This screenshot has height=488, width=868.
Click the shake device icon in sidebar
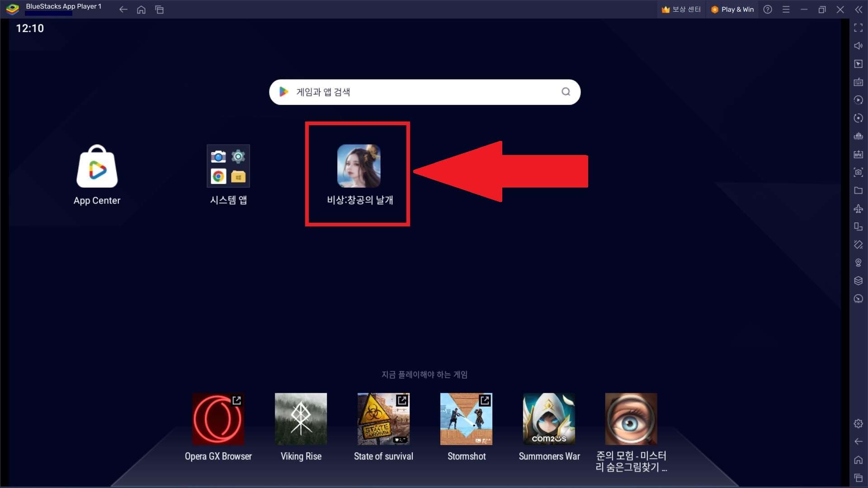coord(859,244)
